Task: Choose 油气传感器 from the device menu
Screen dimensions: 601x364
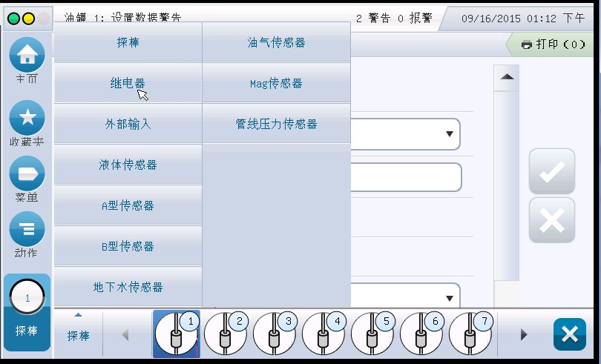Action: click(x=276, y=43)
